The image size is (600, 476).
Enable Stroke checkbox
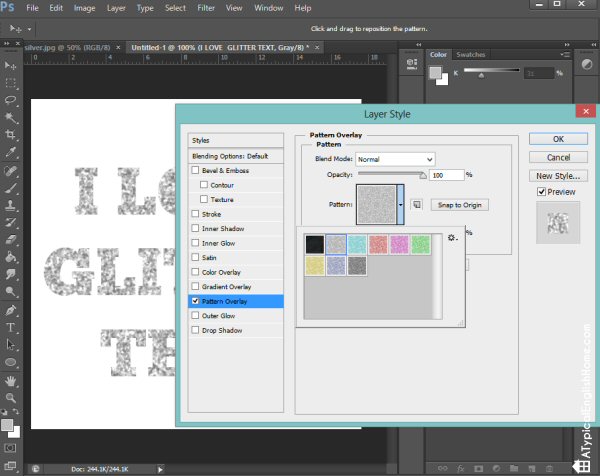pos(195,214)
